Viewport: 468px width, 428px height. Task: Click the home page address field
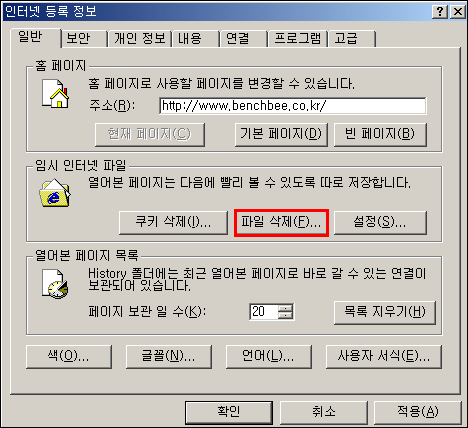[x=293, y=106]
